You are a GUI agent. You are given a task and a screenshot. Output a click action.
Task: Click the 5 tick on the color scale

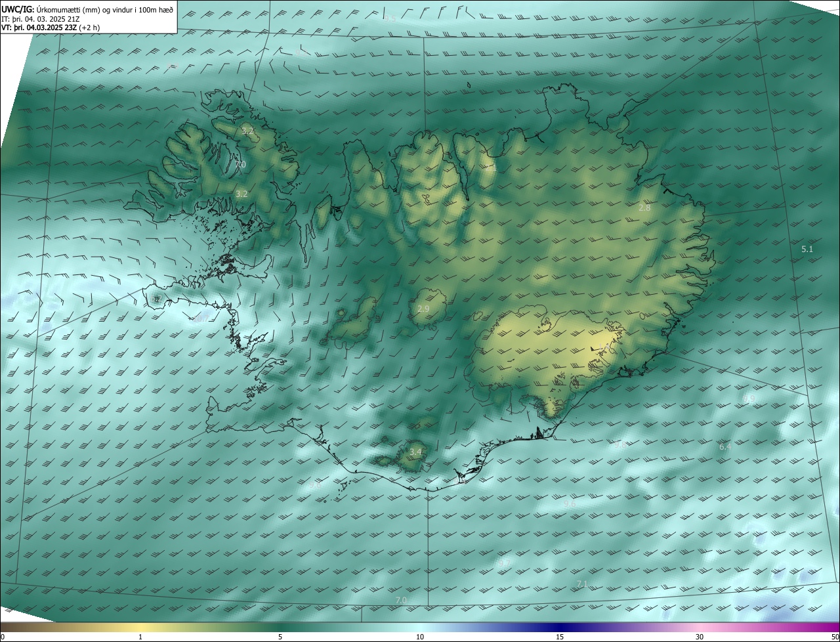pyautogui.click(x=280, y=637)
